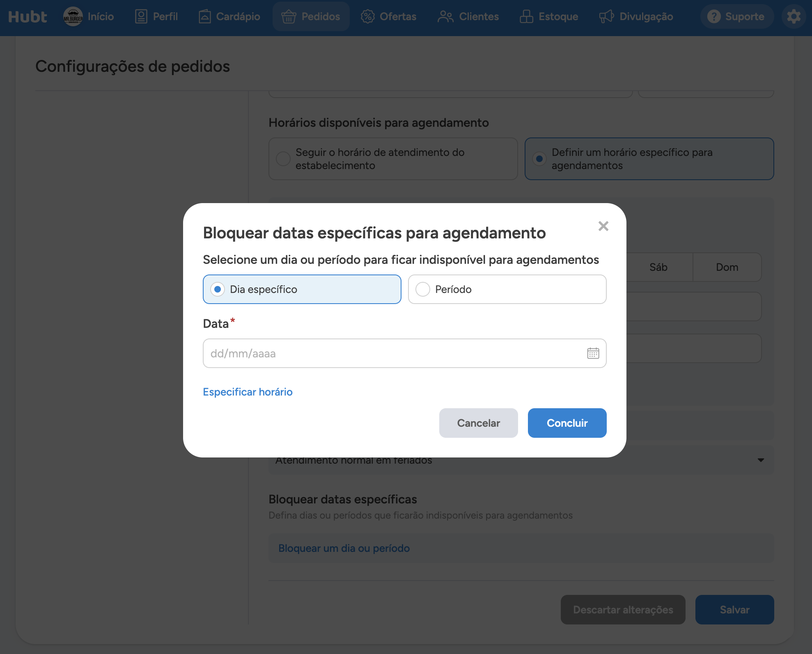
Task: Click the Descartar alterações button
Action: 623,610
